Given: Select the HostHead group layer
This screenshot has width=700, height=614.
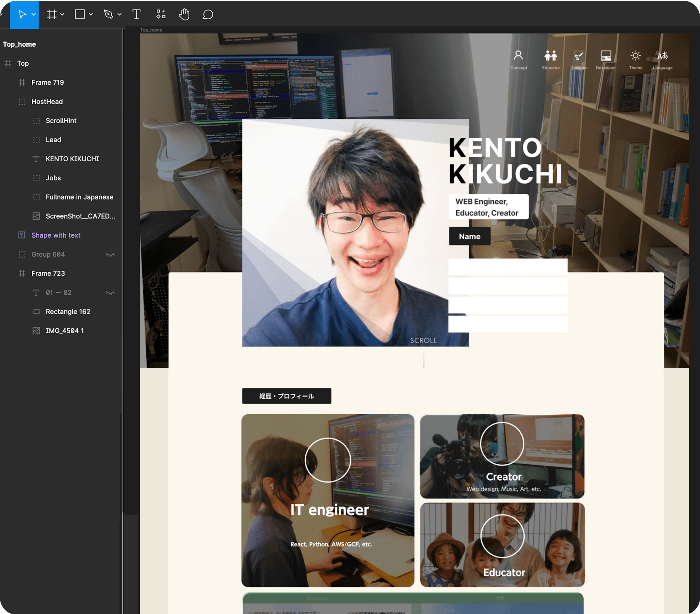Looking at the screenshot, I should 47,102.
